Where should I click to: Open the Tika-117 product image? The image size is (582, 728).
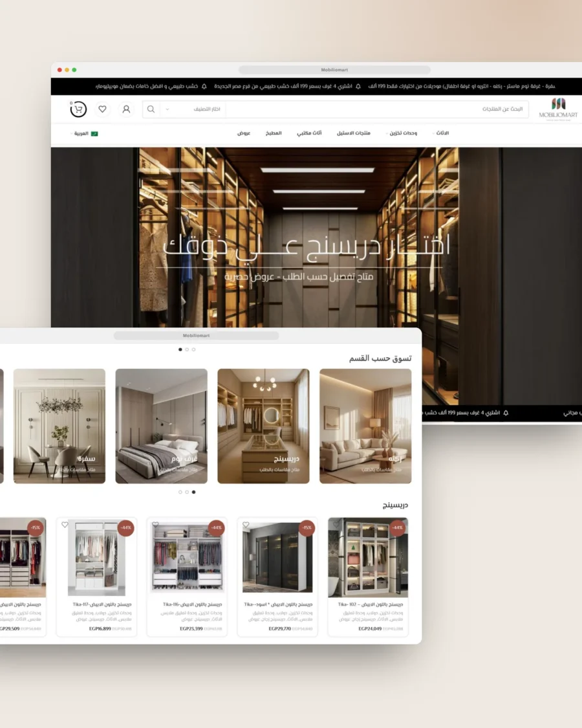[96, 558]
